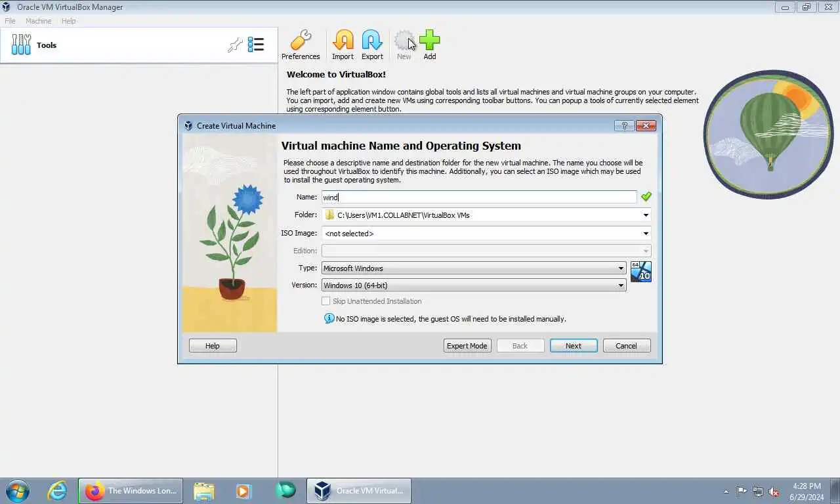Click the VirtualBox logo in dialog title bar
Screen dimensions: 840x504
(x=188, y=125)
